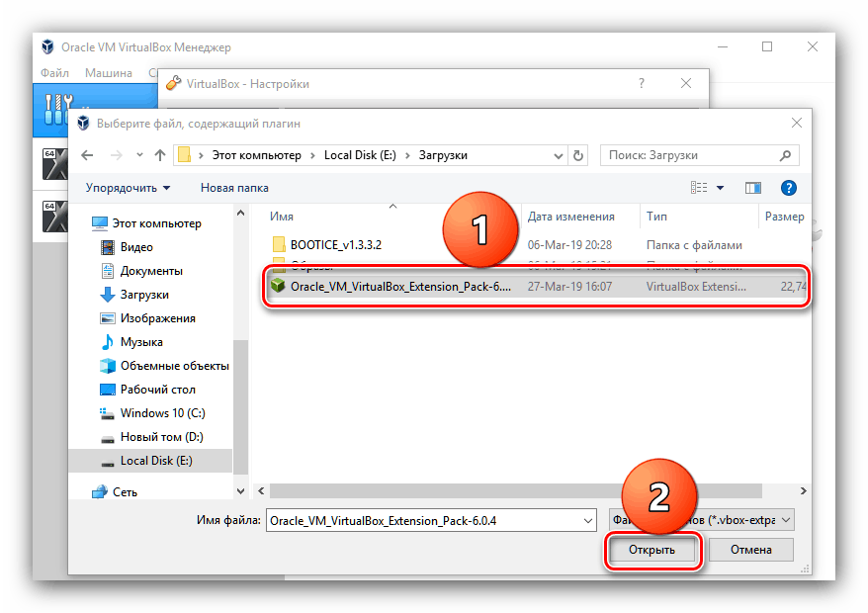Open the Упорядочить menu
The width and height of the screenshot is (868, 613).
click(128, 188)
